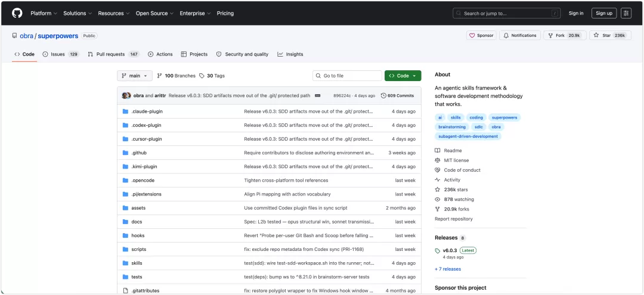Click the hooks folder icon

point(125,235)
